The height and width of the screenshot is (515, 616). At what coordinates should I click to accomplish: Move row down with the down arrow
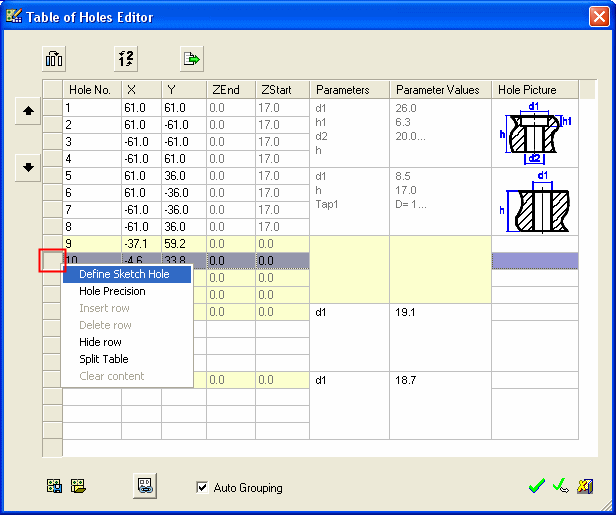pos(28,167)
